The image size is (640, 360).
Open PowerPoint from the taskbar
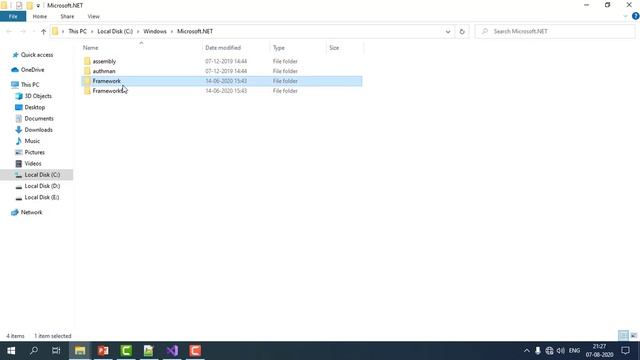click(103, 351)
